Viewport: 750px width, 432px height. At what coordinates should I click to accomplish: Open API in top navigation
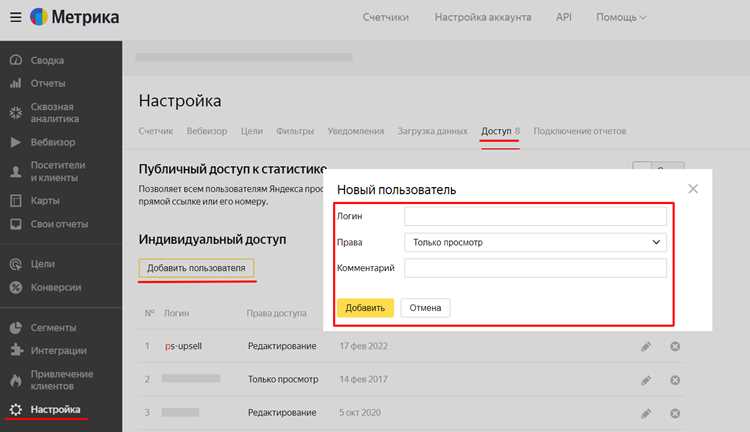tap(563, 17)
